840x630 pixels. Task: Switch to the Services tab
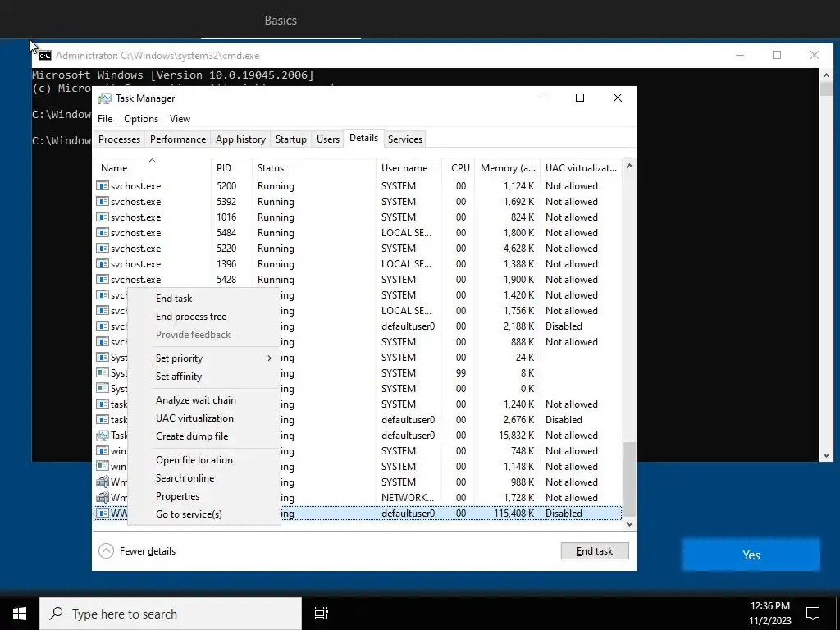(x=405, y=139)
